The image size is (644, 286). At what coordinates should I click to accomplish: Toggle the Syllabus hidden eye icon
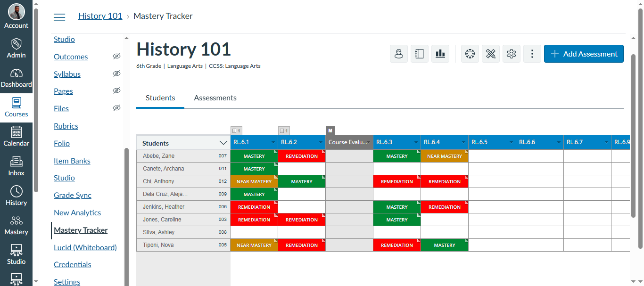click(x=116, y=74)
